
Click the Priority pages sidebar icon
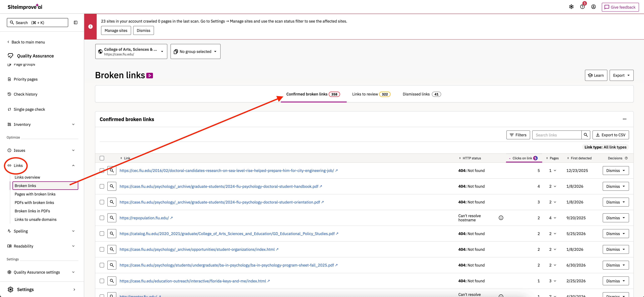9,79
